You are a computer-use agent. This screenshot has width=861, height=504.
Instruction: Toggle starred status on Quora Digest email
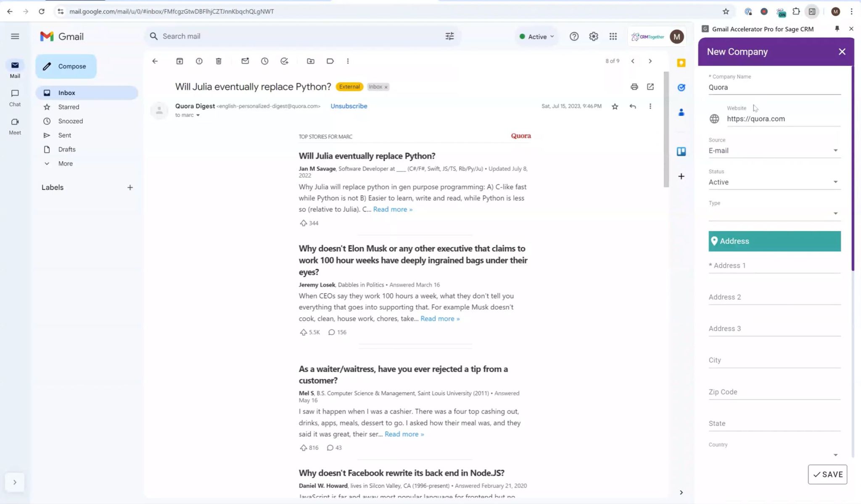[615, 106]
